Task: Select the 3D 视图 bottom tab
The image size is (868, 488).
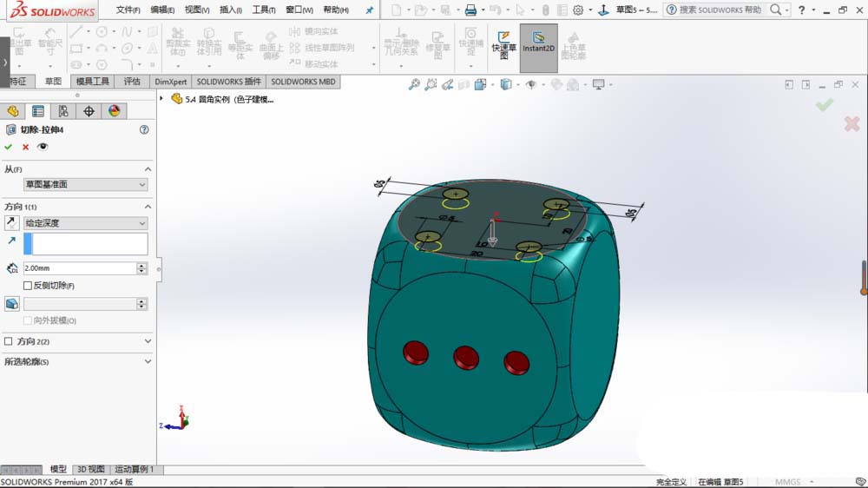Action: click(91, 469)
